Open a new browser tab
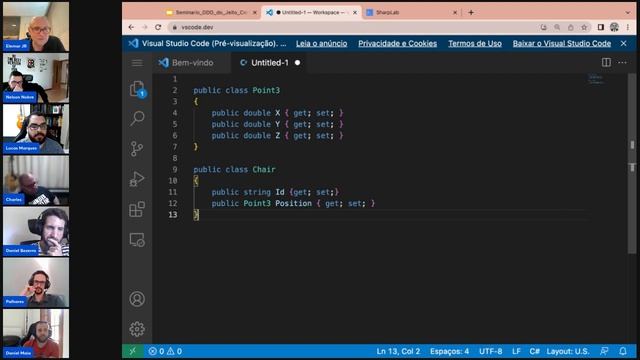 tap(471, 12)
